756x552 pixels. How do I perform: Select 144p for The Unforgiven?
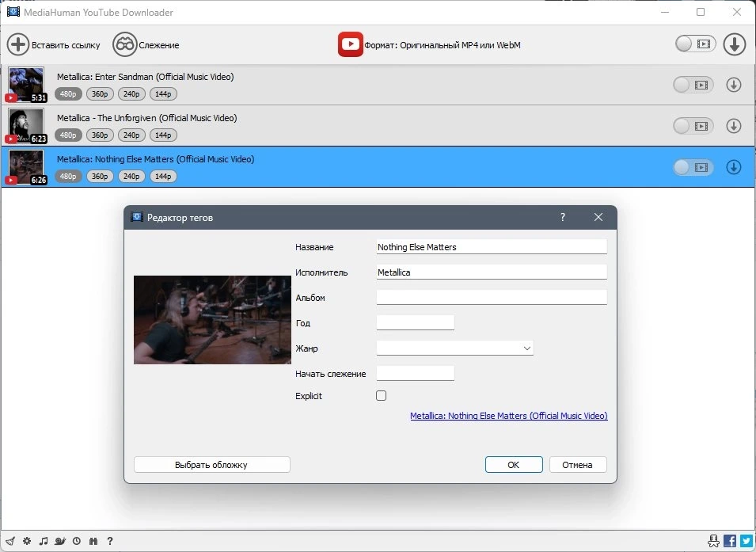pos(163,135)
